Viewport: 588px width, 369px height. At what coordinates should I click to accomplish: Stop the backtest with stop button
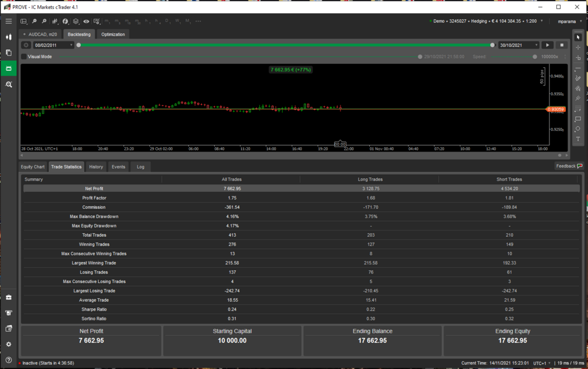click(x=562, y=45)
